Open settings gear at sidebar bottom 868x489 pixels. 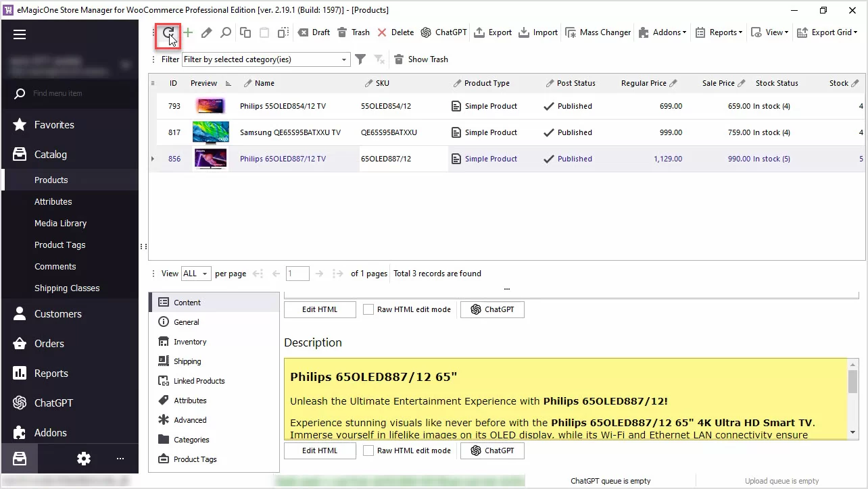coord(84,459)
